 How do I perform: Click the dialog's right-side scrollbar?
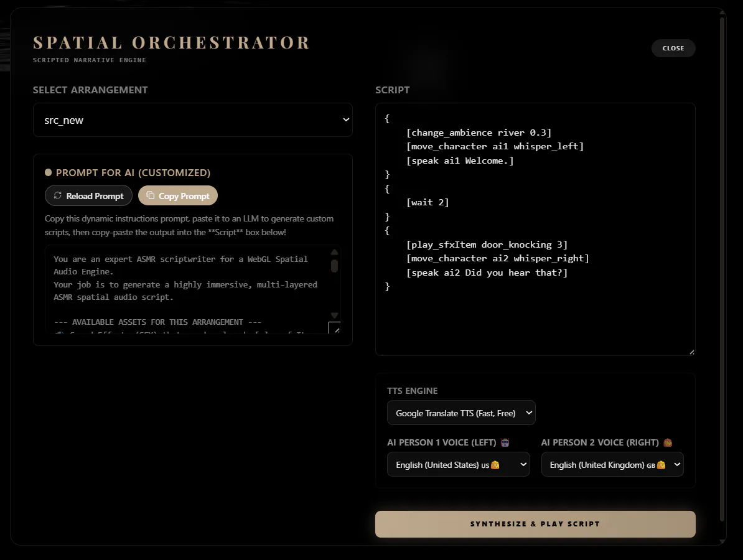pyautogui.click(x=722, y=270)
